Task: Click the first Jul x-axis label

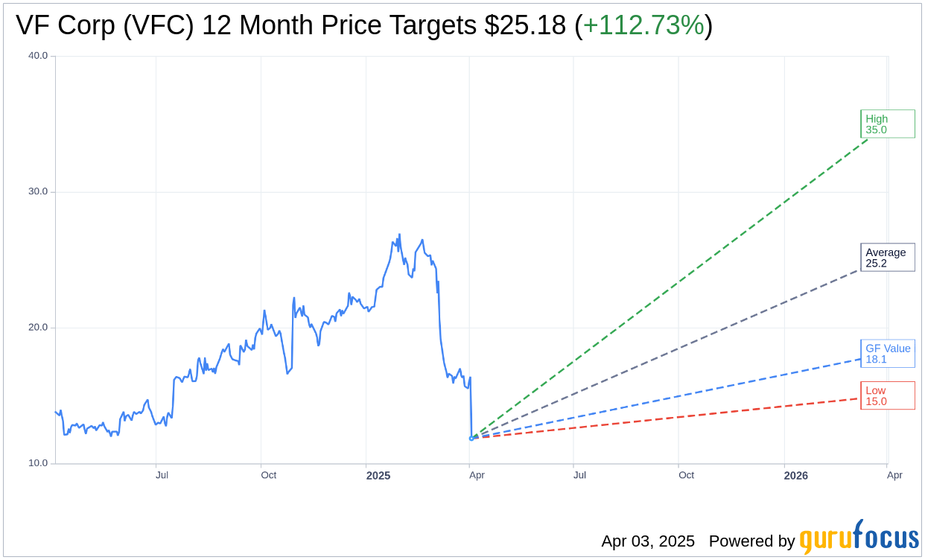Action: (162, 475)
